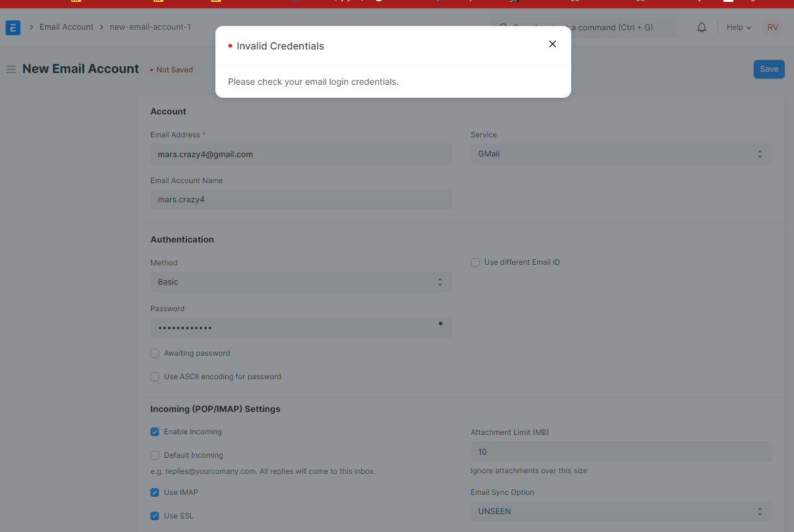
Task: Open the RV user avatar menu
Action: (x=772, y=27)
